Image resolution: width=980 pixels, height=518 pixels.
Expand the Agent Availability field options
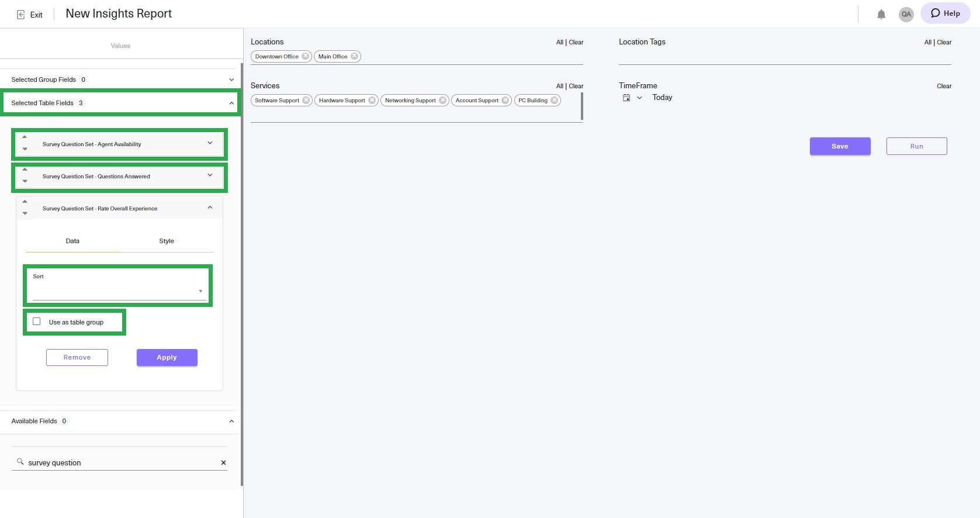pyautogui.click(x=210, y=143)
